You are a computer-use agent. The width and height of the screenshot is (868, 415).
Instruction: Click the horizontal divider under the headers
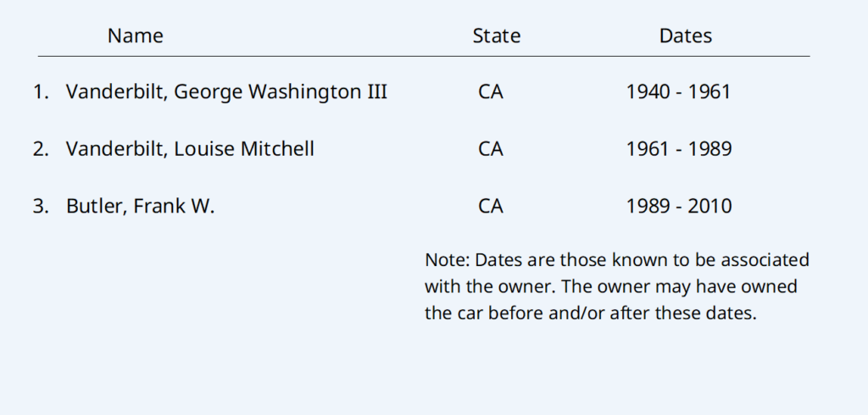coord(424,57)
